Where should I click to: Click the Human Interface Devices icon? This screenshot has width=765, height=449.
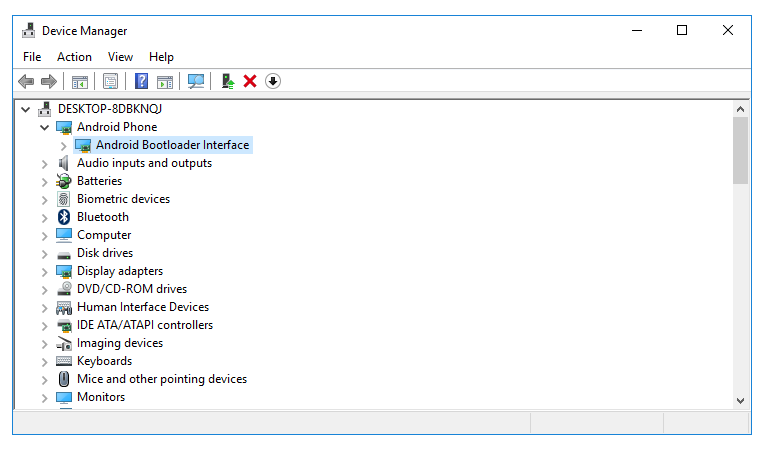click(64, 307)
